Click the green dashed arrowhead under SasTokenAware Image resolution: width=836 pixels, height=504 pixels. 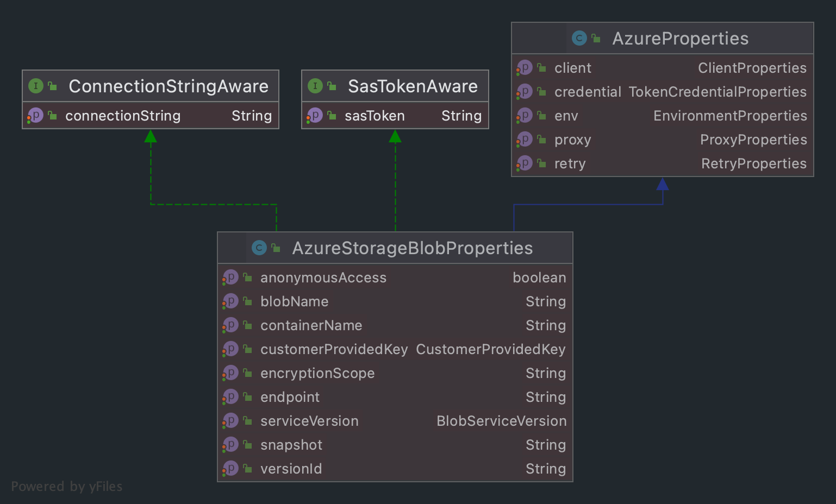tap(395, 136)
